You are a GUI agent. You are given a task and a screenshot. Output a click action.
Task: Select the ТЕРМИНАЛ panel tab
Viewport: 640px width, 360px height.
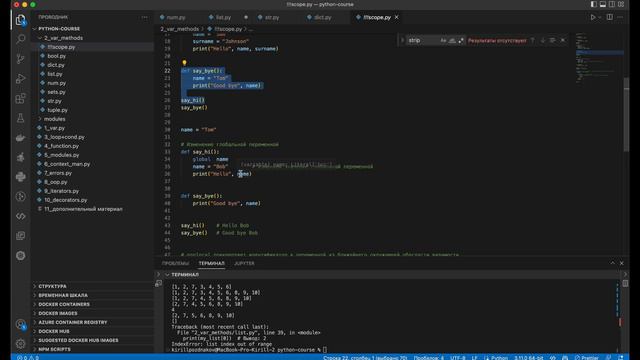click(211, 263)
